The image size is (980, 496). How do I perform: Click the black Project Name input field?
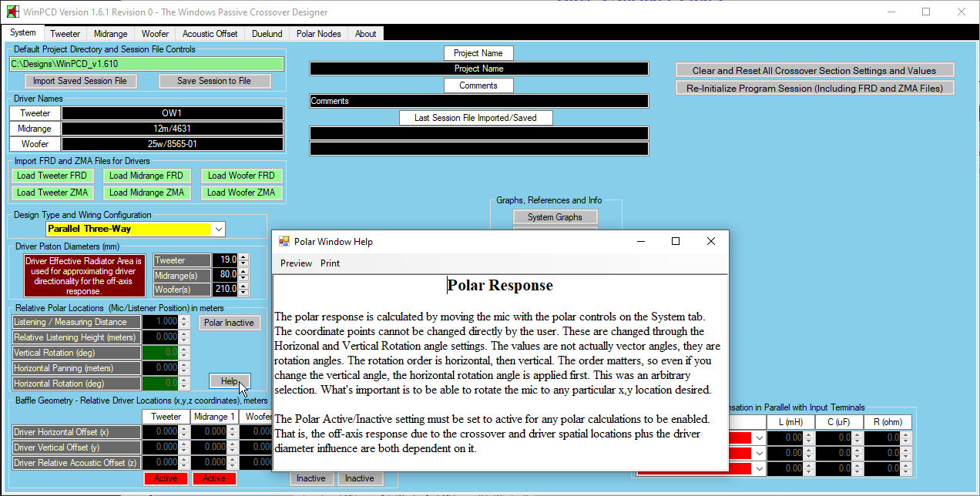[x=478, y=69]
